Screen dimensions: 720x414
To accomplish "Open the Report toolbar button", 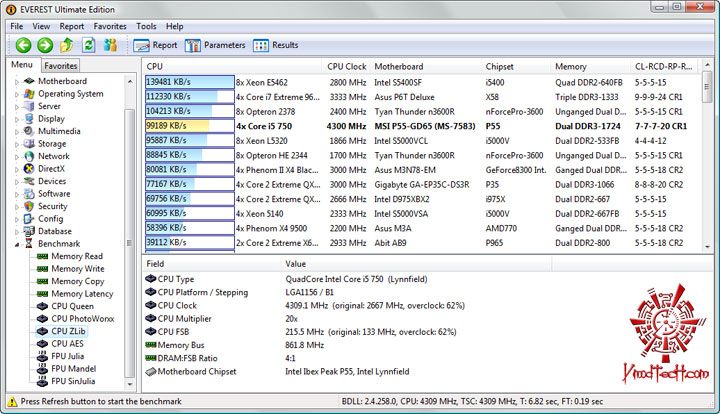I will pyautogui.click(x=155, y=45).
